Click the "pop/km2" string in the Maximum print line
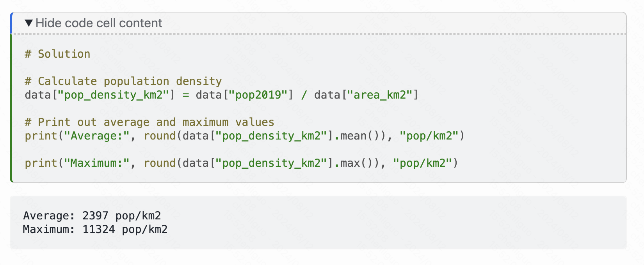 click(423, 163)
